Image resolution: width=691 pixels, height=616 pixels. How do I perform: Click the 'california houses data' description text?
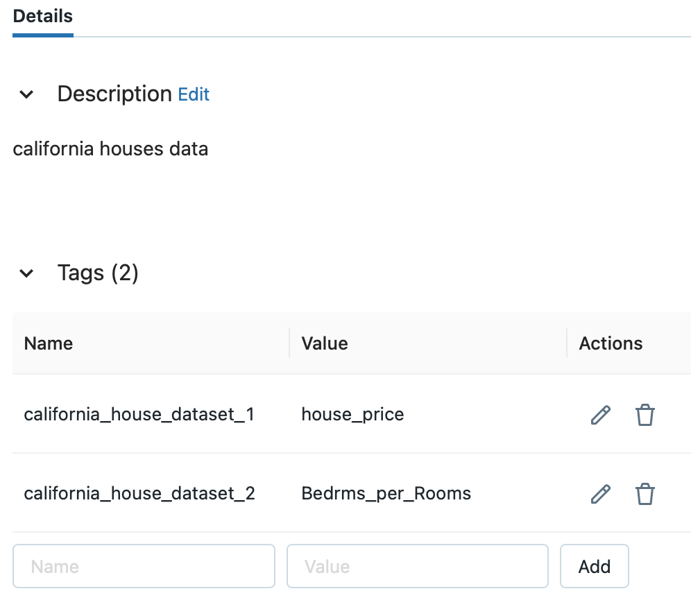coord(110,149)
